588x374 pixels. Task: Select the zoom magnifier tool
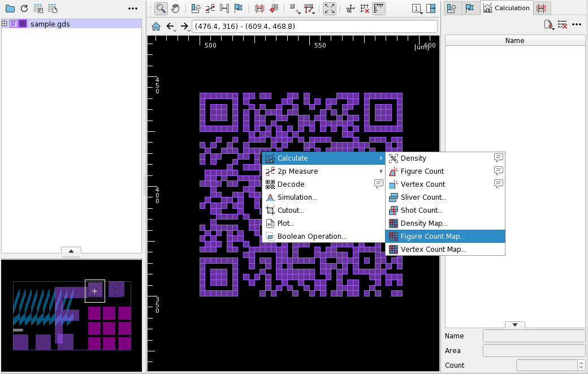tap(161, 8)
